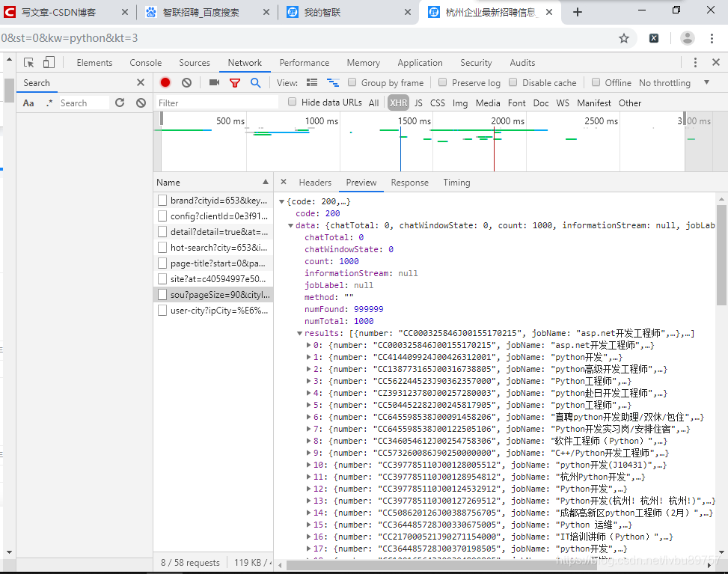Open a new browser tab
This screenshot has width=728, height=574.
click(x=577, y=12)
